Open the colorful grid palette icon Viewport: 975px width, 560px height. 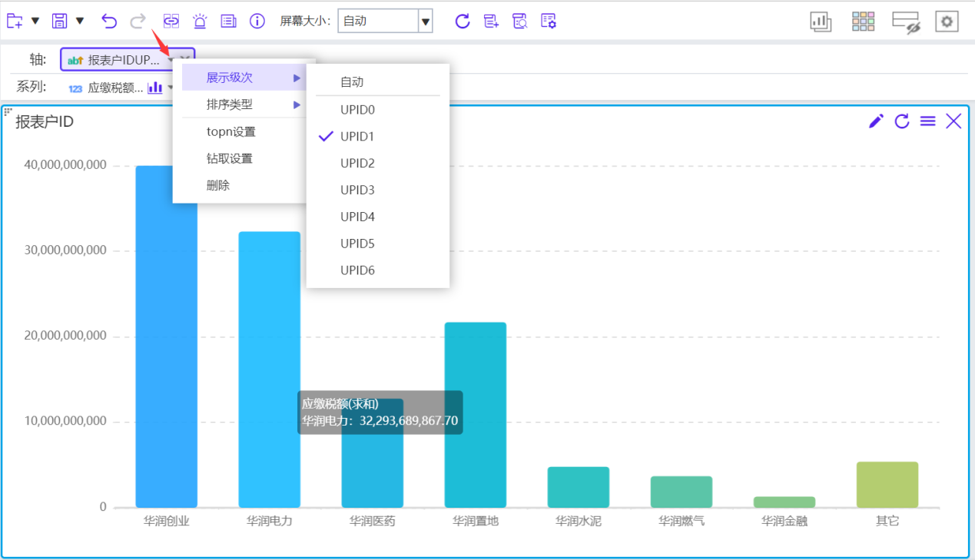click(864, 22)
